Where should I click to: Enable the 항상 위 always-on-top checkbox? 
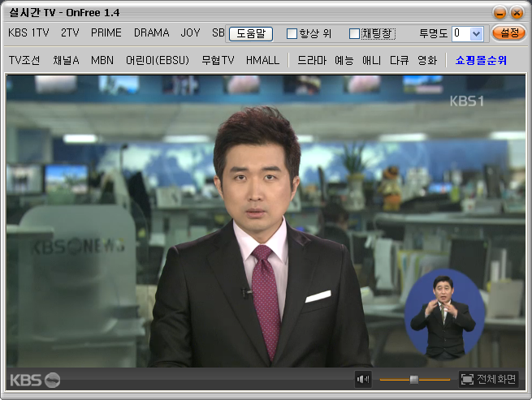[292, 33]
